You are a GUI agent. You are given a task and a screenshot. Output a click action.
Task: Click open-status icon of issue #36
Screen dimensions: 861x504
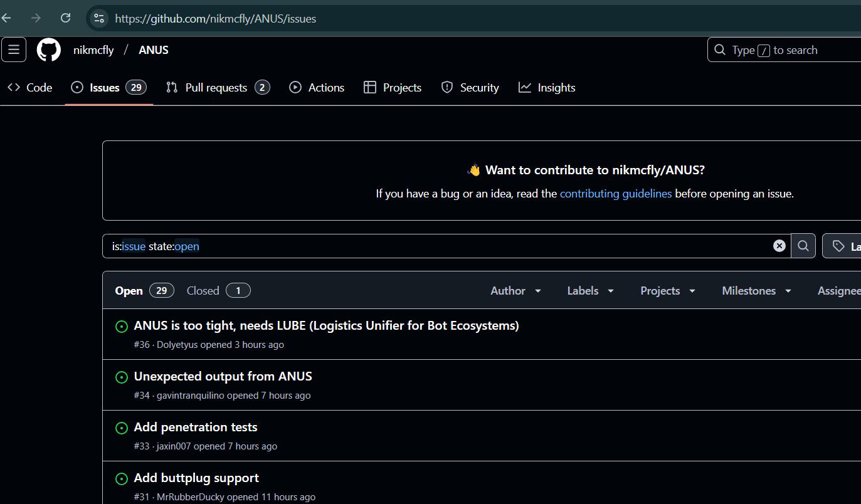click(122, 327)
